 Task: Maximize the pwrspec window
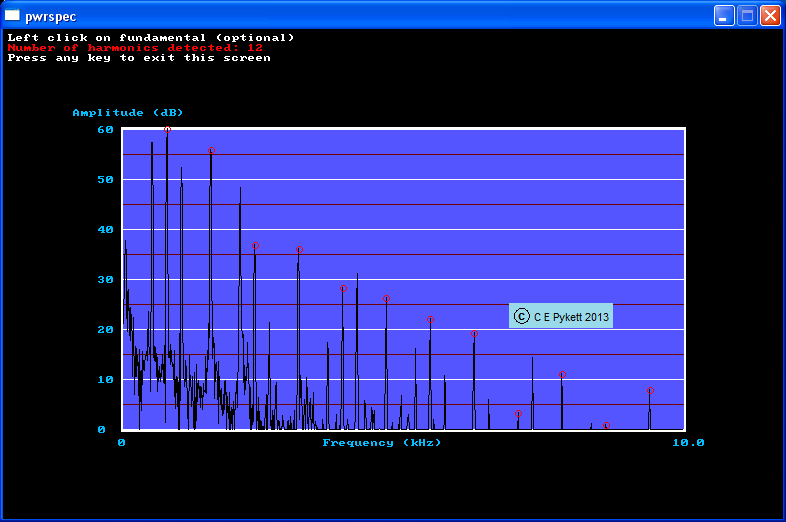pos(747,16)
